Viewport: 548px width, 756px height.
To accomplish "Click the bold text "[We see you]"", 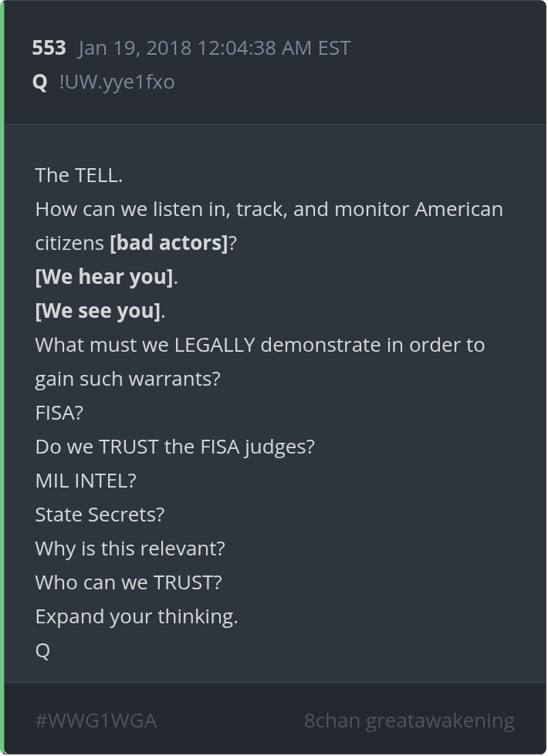I will click(98, 311).
